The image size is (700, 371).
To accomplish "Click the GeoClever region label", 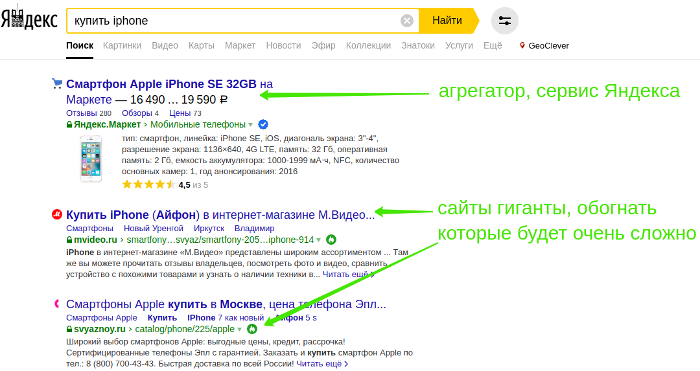I will coord(549,46).
